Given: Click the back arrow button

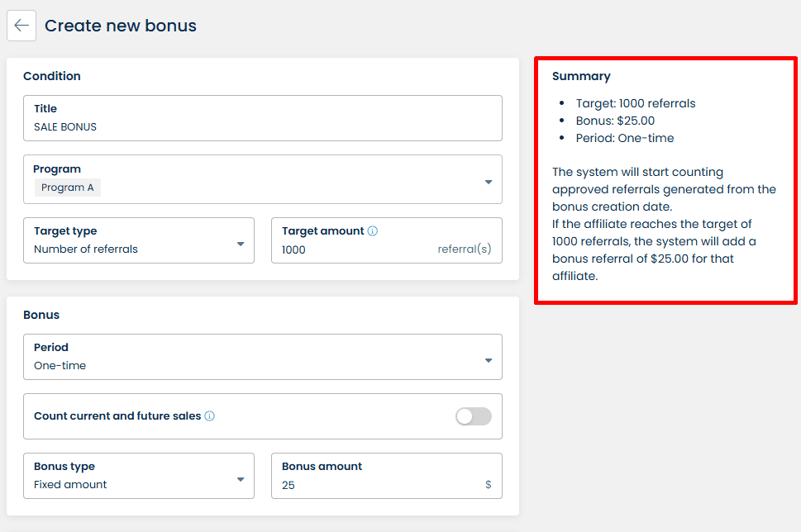Looking at the screenshot, I should [21, 26].
